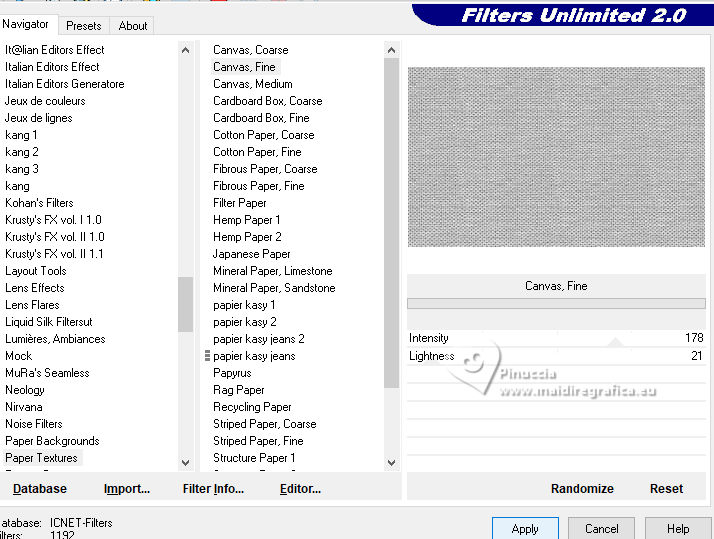Select Nirvana category
The image size is (714, 539).
pyautogui.click(x=24, y=407)
